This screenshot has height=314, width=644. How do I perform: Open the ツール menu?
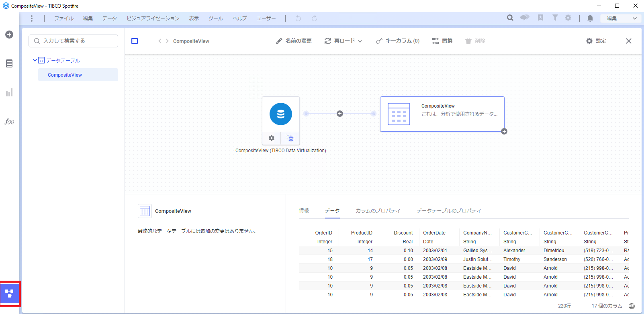click(x=216, y=18)
